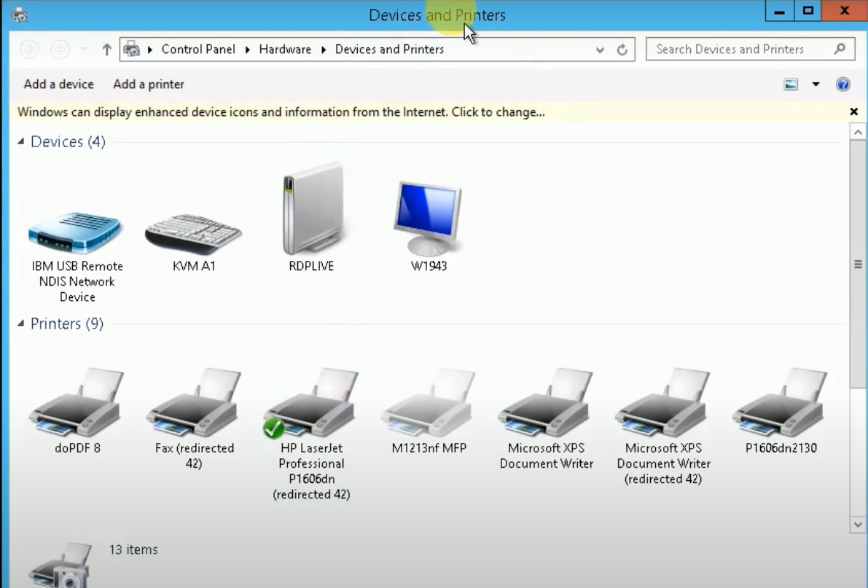Viewport: 868px width, 588px height.
Task: Select the Fax (redirected 42) printer icon
Action: tap(195, 402)
